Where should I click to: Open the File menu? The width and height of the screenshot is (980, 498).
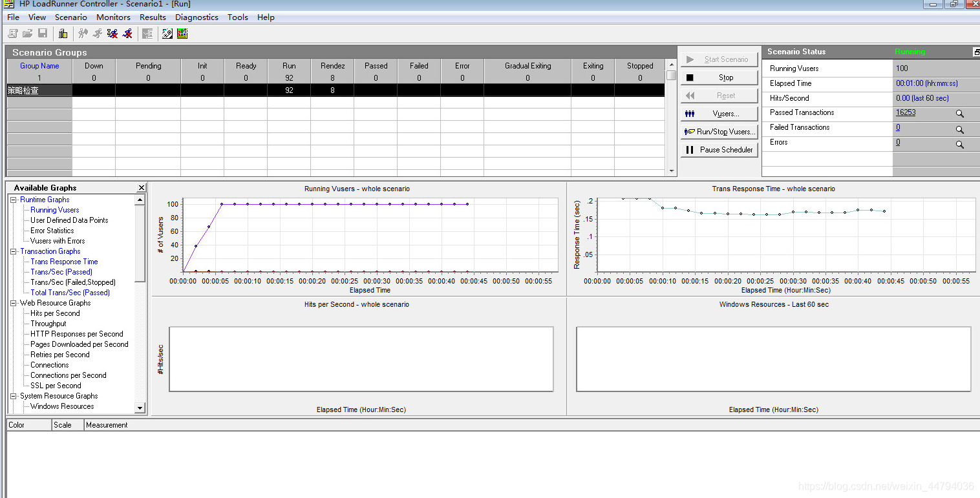[x=13, y=17]
